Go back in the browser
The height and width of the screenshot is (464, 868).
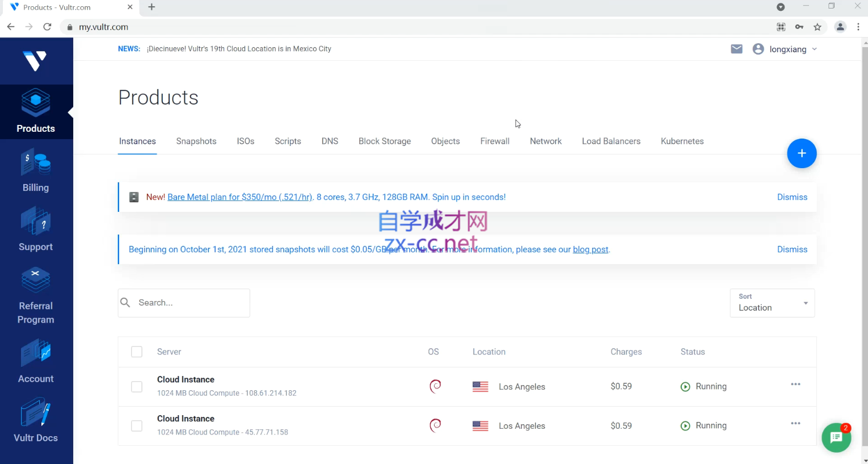click(11, 27)
